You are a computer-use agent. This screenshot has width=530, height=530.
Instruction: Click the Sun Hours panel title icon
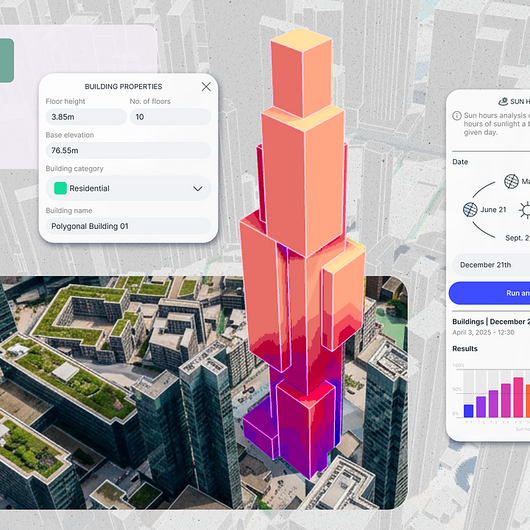point(503,101)
